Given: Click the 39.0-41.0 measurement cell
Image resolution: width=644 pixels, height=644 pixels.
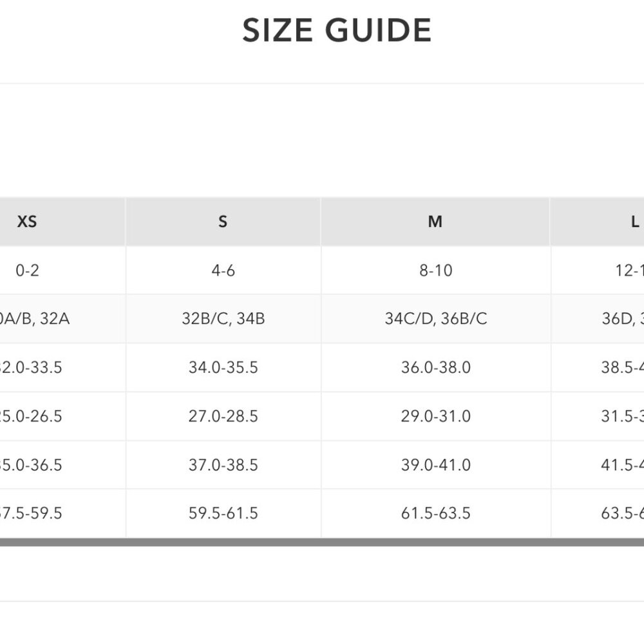Looking at the screenshot, I should click(435, 465).
